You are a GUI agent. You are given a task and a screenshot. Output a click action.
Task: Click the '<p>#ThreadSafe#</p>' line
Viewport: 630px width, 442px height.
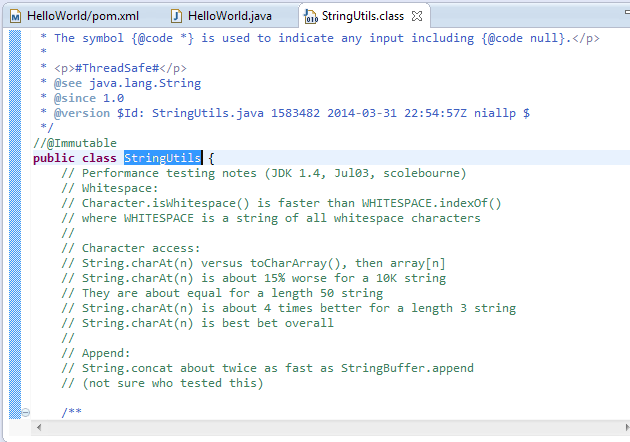[x=113, y=68]
